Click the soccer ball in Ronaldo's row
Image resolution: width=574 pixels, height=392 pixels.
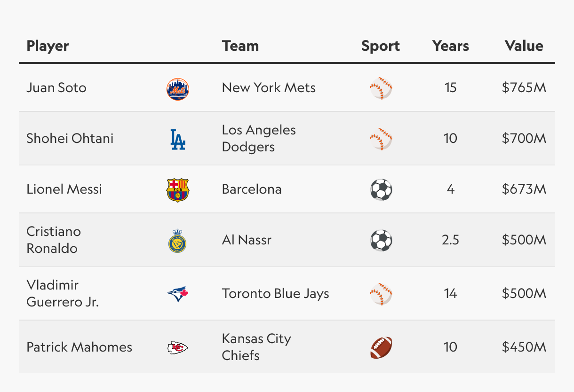(x=381, y=240)
